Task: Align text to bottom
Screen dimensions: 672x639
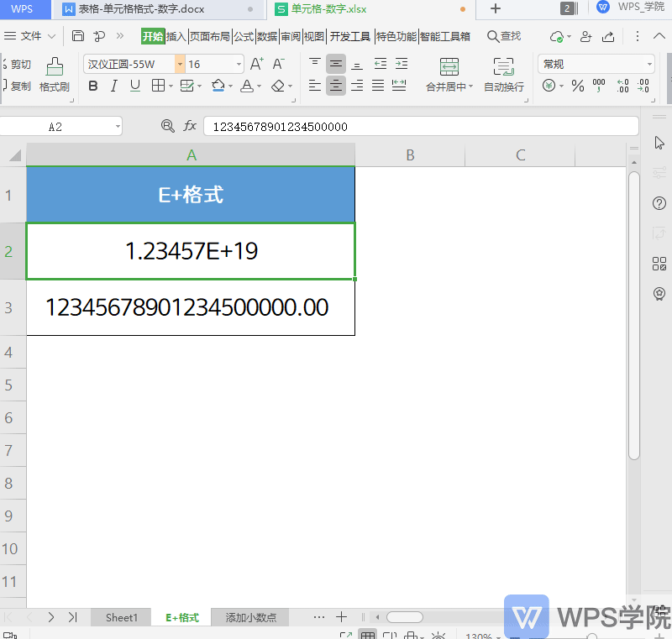Action: click(x=357, y=64)
